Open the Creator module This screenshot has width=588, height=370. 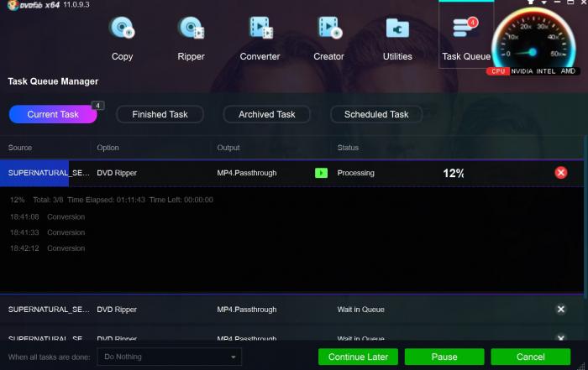coord(329,39)
